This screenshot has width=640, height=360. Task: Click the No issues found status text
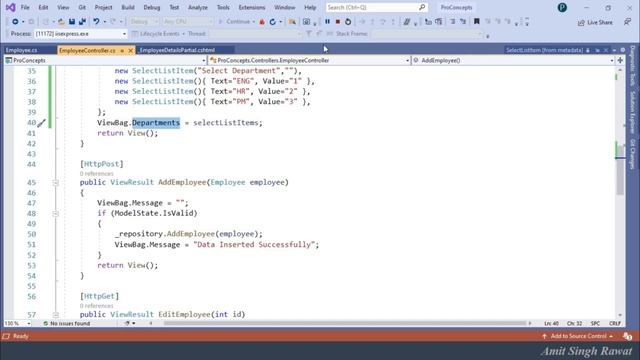click(70, 323)
